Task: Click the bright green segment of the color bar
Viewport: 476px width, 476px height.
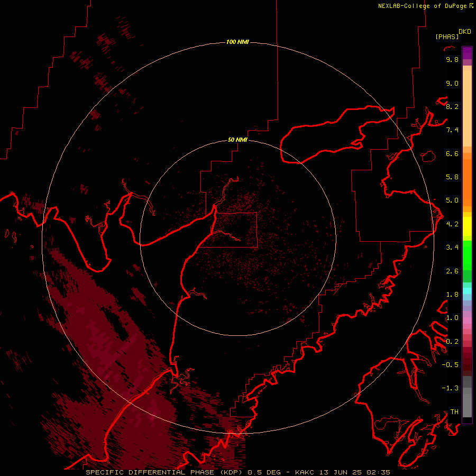Action: point(467,255)
